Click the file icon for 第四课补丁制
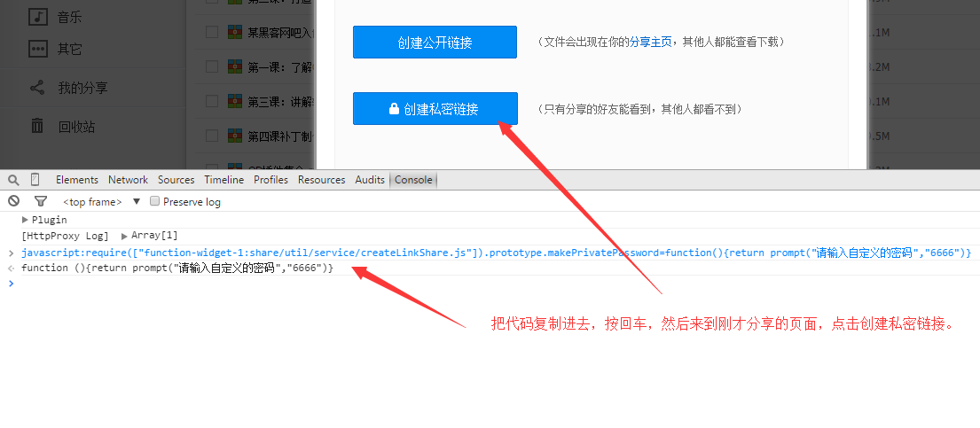The image size is (980, 428). click(x=235, y=135)
